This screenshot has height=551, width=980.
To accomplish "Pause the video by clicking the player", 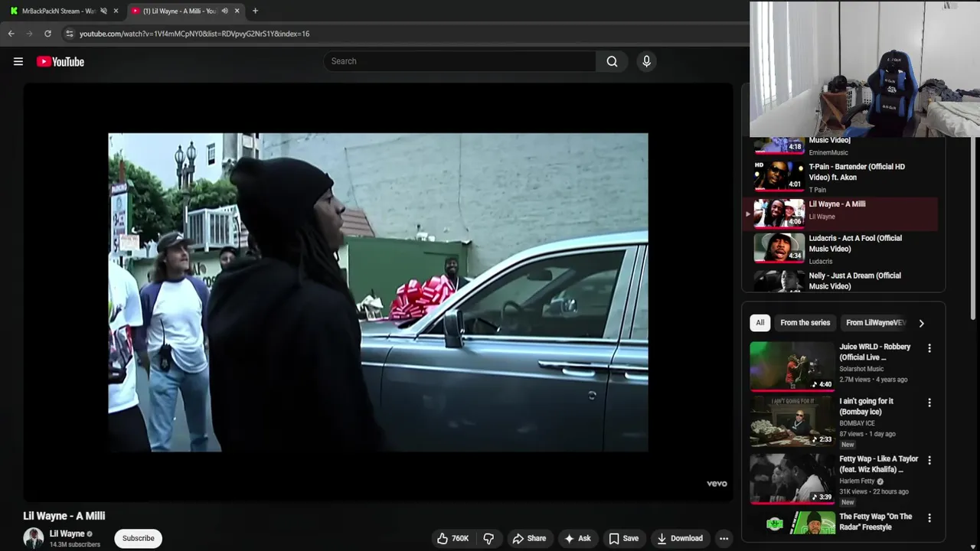I will [x=378, y=292].
